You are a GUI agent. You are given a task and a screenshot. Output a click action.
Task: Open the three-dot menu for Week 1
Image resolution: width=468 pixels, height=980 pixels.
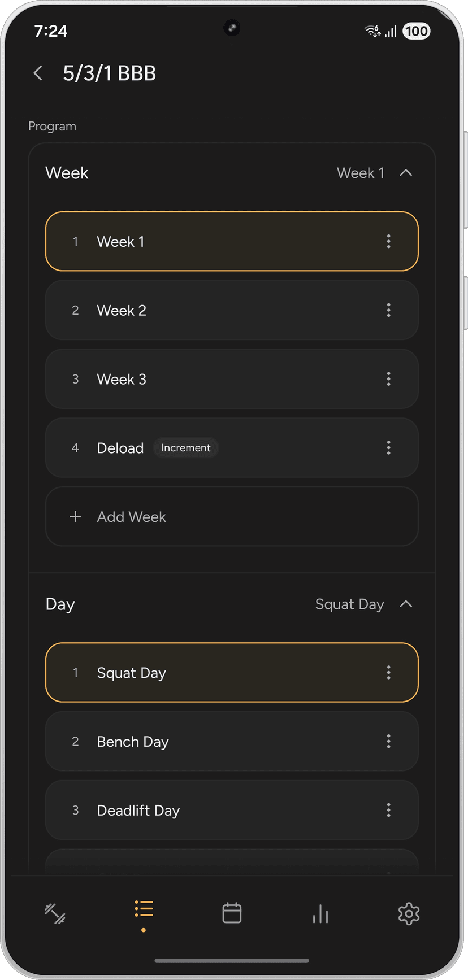click(x=388, y=241)
